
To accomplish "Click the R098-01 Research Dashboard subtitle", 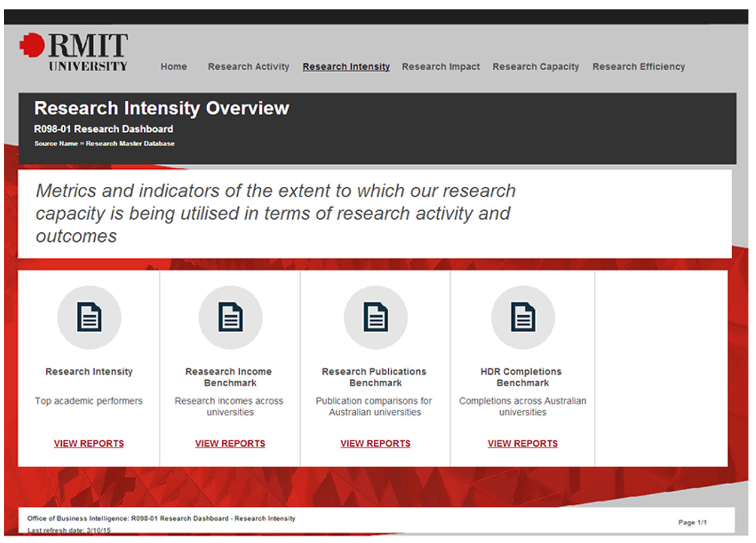I will (x=104, y=129).
